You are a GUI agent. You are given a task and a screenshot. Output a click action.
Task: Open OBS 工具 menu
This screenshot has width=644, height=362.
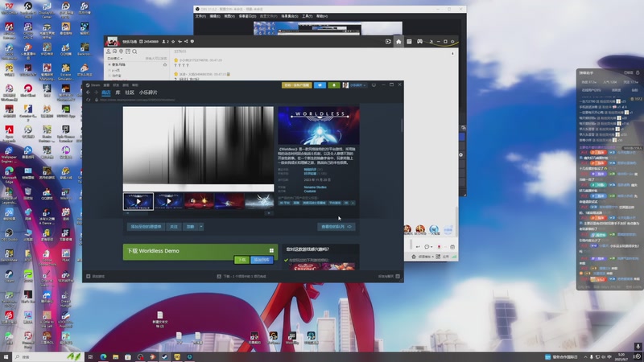point(307,16)
